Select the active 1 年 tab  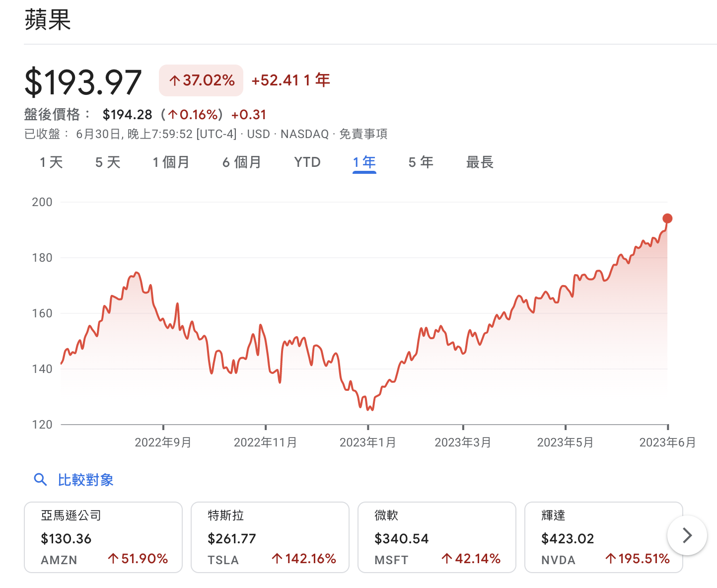364,162
